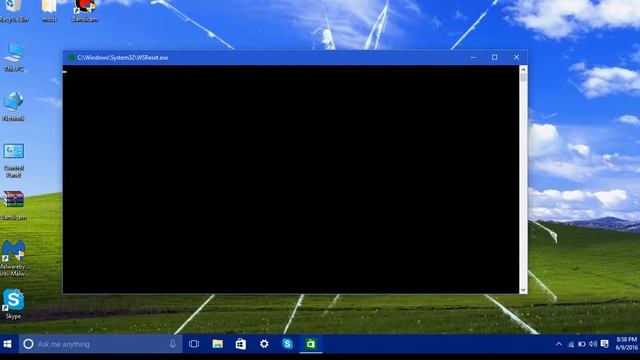Activate the Cortana microphone icon
This screenshot has width=640, height=360.
coord(173,344)
